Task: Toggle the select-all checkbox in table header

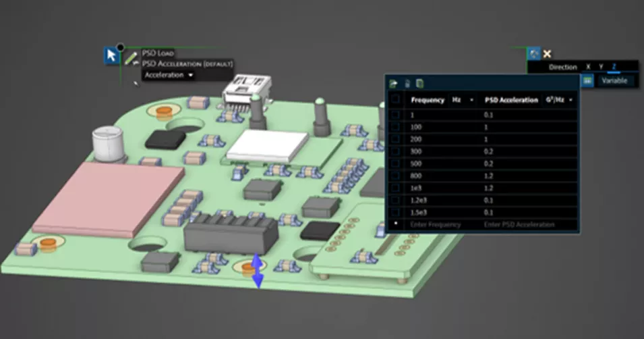Action: pyautogui.click(x=395, y=100)
